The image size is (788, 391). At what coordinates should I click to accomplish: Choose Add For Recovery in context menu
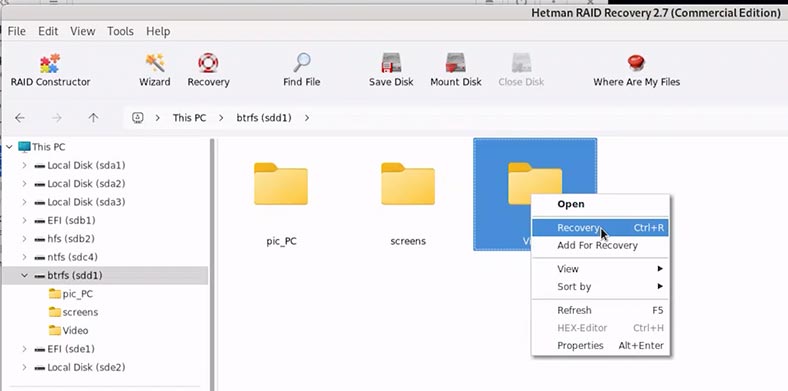[601, 245]
